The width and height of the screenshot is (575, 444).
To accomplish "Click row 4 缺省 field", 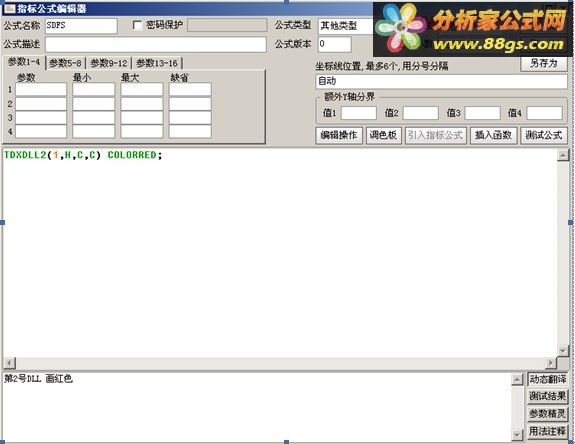I will (190, 131).
